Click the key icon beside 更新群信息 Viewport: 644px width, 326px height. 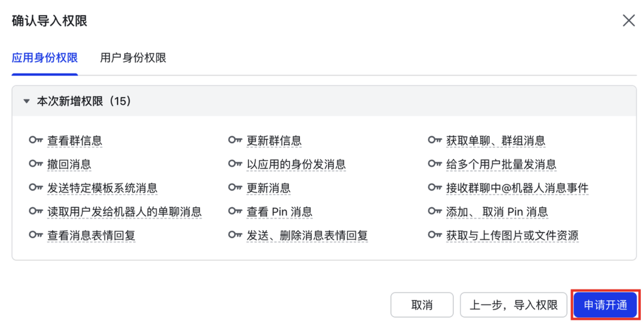click(x=235, y=140)
